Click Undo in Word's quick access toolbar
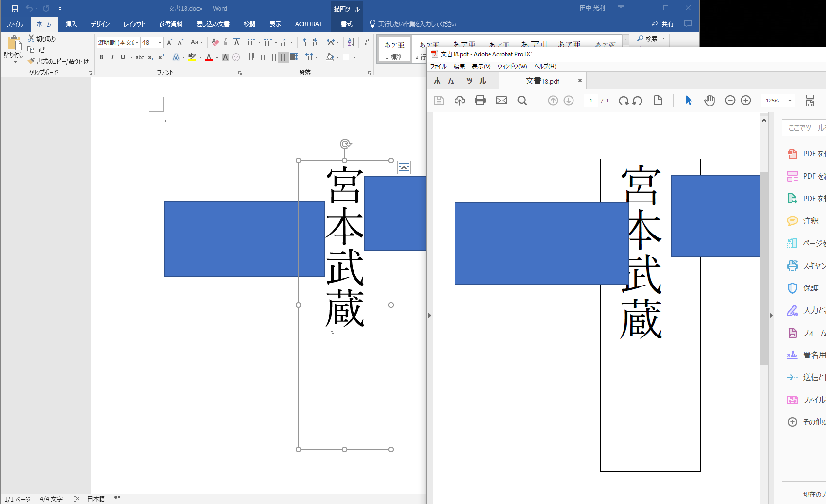Screen dimensions: 826x504 pos(29,9)
